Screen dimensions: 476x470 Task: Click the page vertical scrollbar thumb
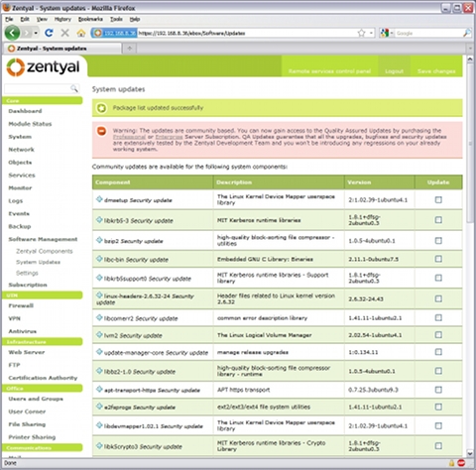pyautogui.click(x=470, y=144)
